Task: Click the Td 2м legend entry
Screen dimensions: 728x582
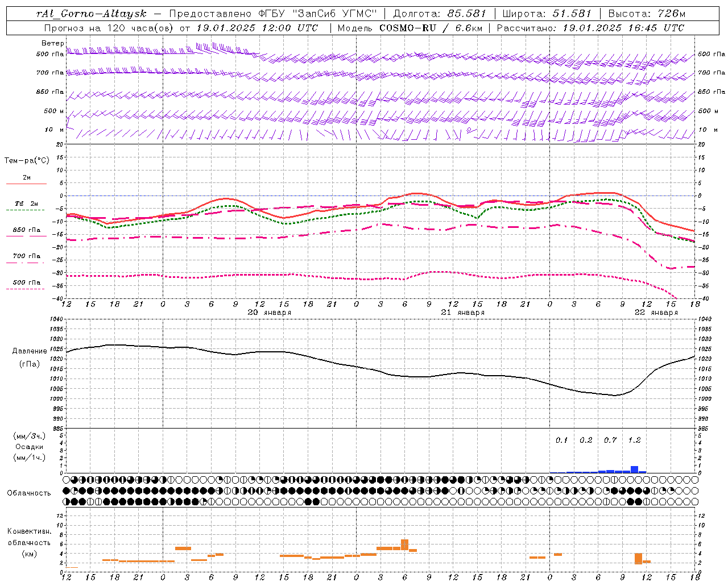Action: tap(26, 203)
